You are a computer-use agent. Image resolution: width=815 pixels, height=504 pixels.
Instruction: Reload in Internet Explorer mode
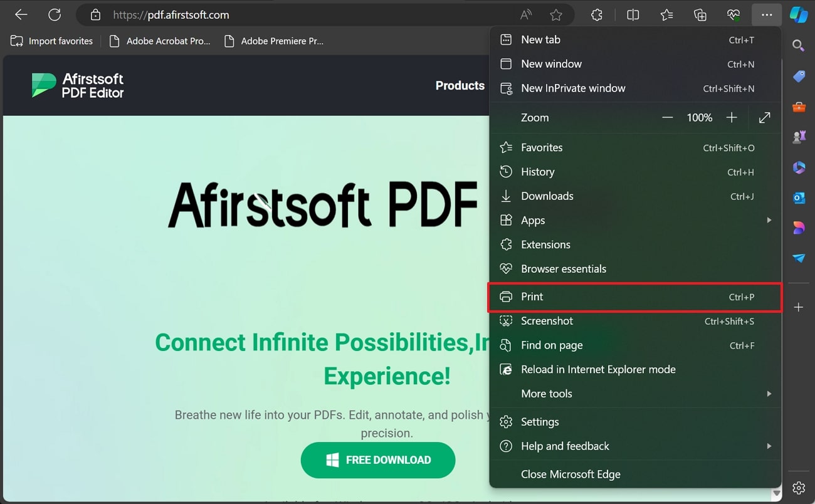tap(635, 370)
